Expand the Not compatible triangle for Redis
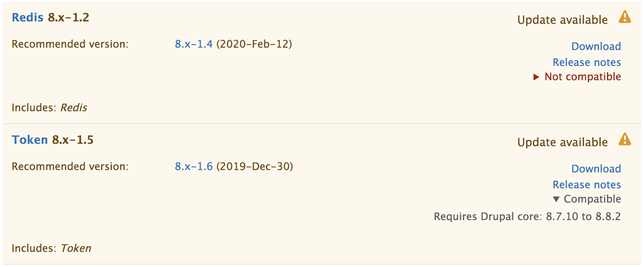The image size is (644, 267). point(536,77)
